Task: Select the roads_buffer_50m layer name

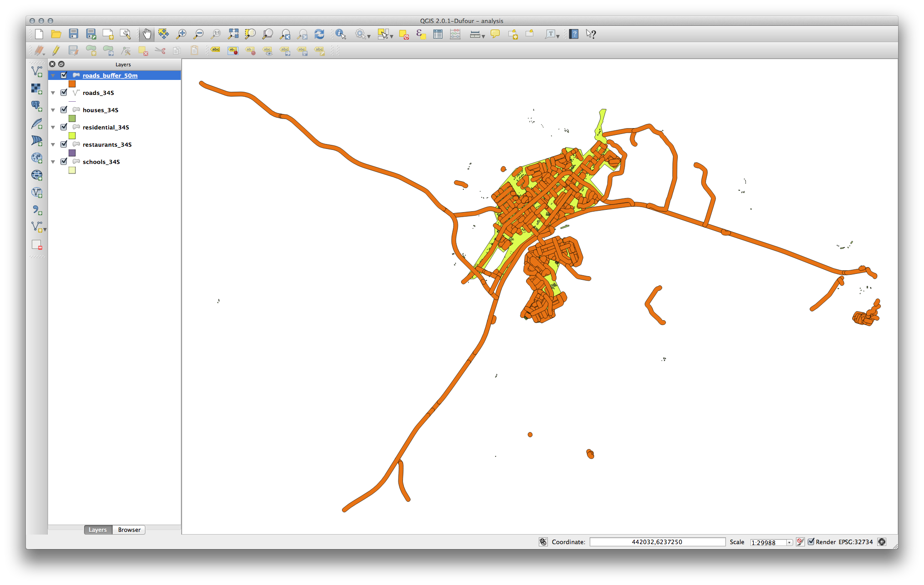Action: point(110,75)
